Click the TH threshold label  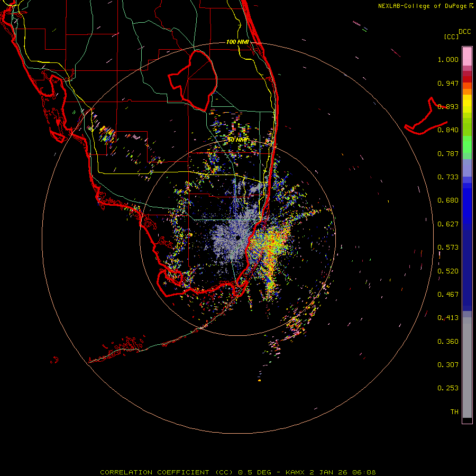454,412
